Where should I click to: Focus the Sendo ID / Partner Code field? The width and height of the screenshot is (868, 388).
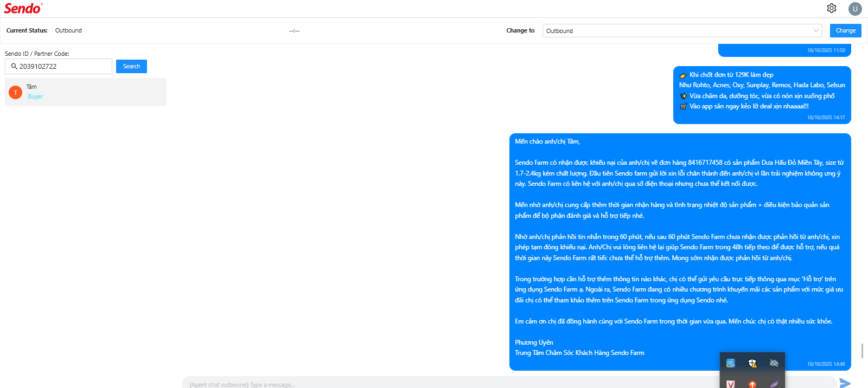(x=59, y=66)
